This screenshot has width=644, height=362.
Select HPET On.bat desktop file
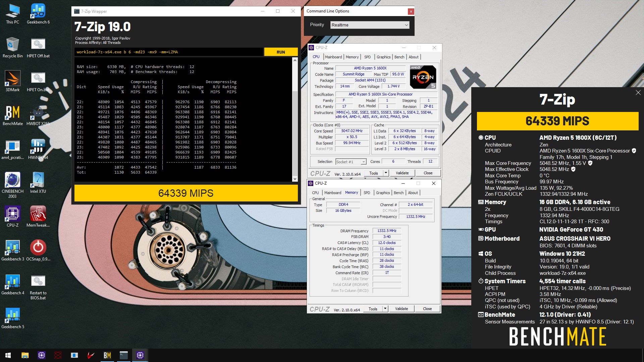pyautogui.click(x=38, y=82)
